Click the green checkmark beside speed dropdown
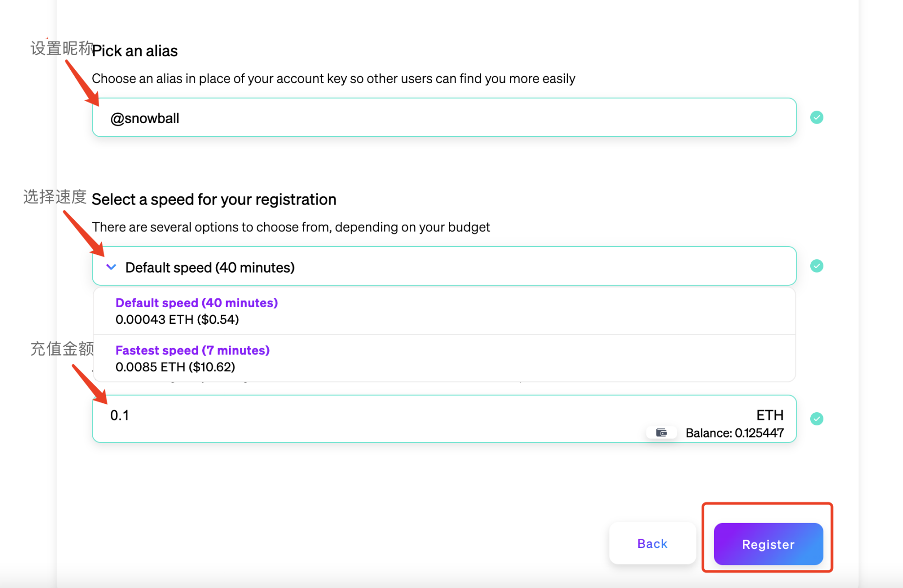The image size is (903, 588). point(817,266)
